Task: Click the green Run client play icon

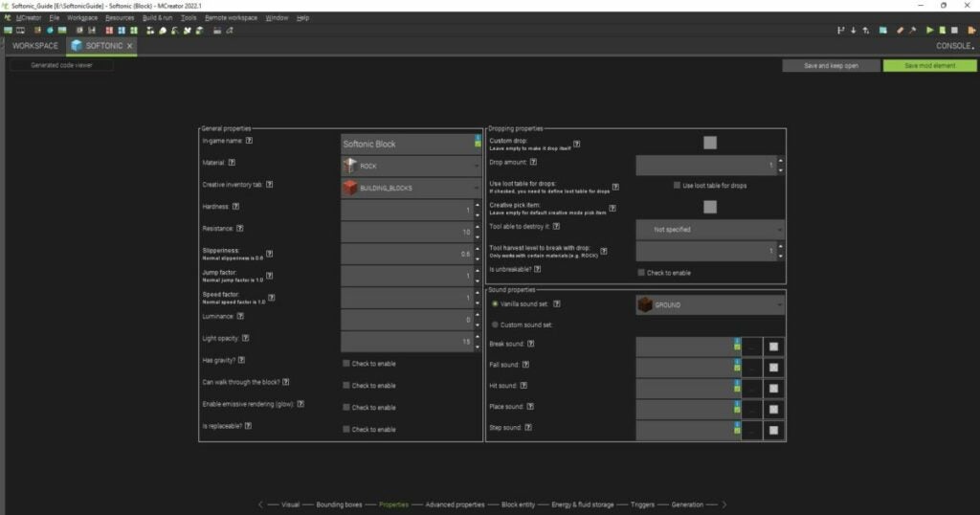Action: pyautogui.click(x=929, y=30)
